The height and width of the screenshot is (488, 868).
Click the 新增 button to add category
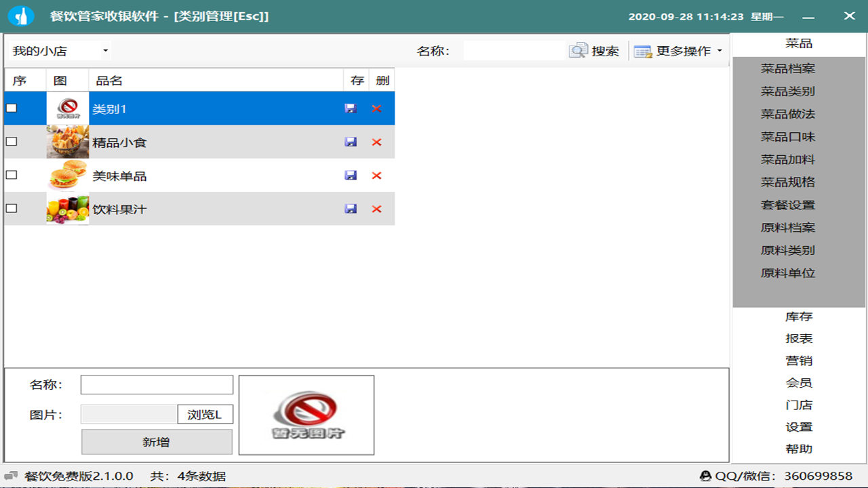157,442
